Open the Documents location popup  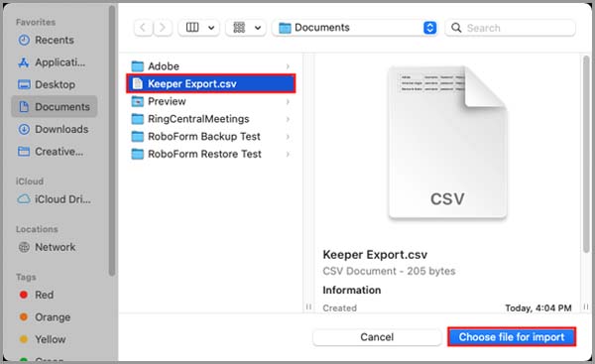(354, 28)
